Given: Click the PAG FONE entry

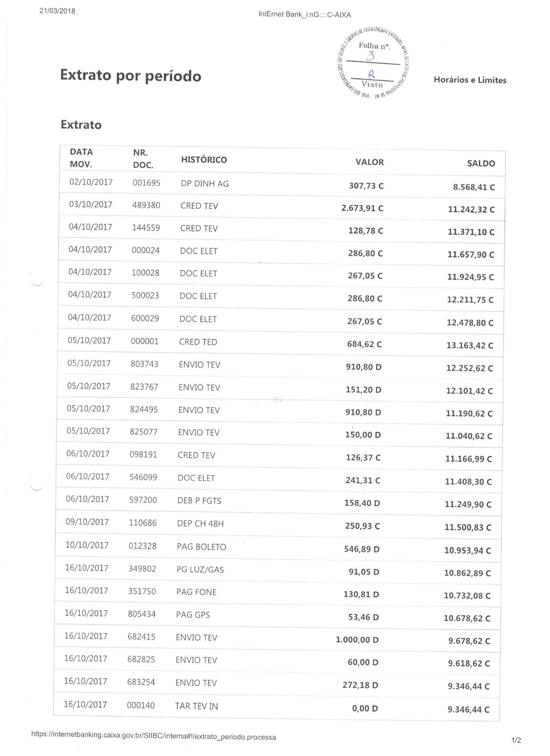Looking at the screenshot, I should coord(196,592).
